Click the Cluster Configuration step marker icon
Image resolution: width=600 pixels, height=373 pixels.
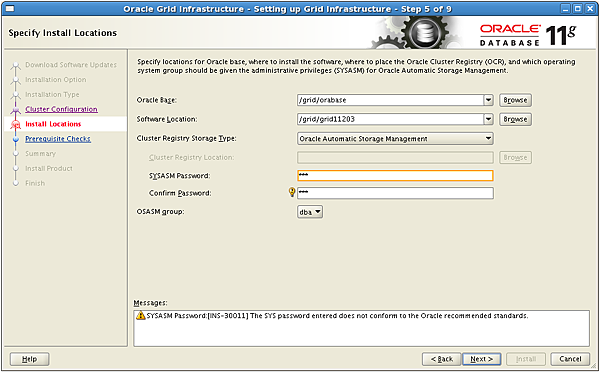(16, 110)
